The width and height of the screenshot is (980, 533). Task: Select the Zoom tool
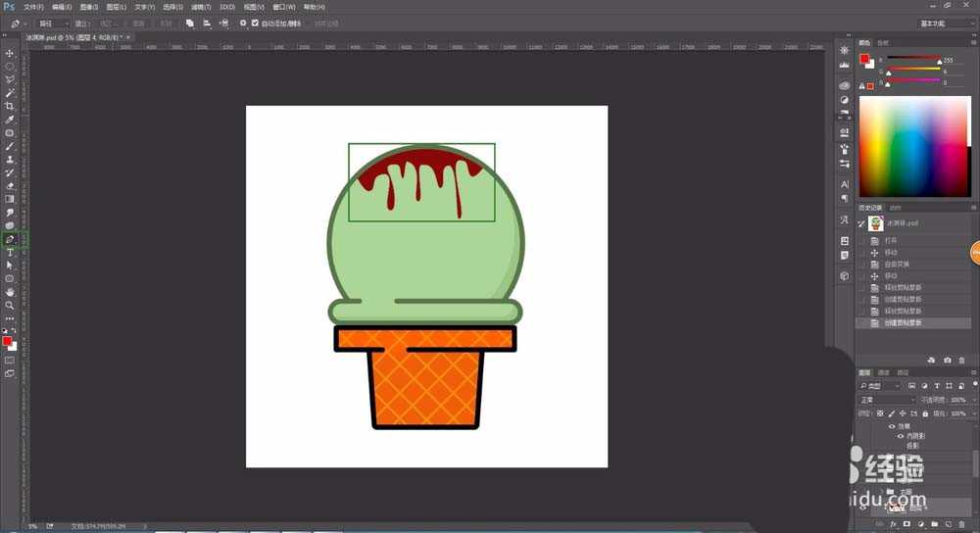(x=10, y=305)
